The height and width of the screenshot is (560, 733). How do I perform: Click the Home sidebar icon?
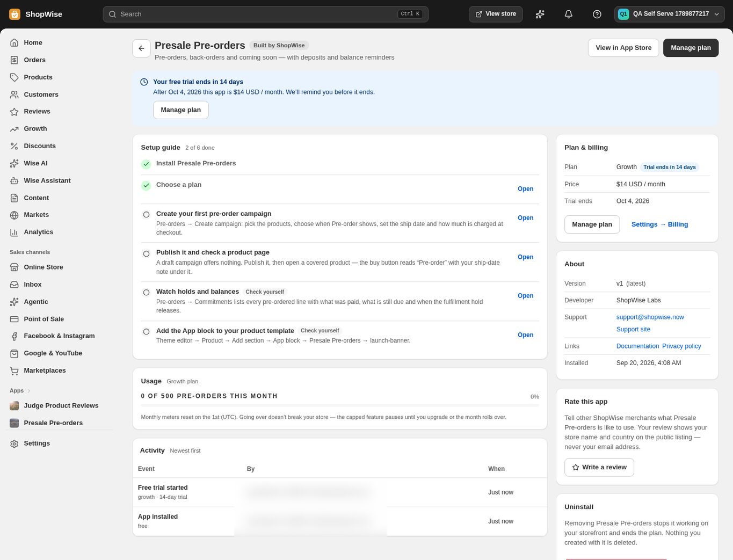coord(14,42)
